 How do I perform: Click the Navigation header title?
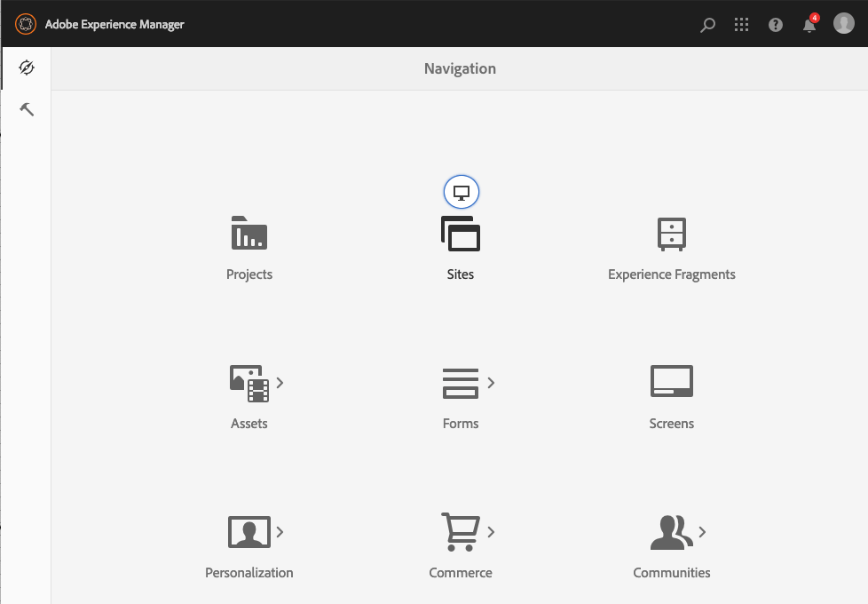coord(460,68)
